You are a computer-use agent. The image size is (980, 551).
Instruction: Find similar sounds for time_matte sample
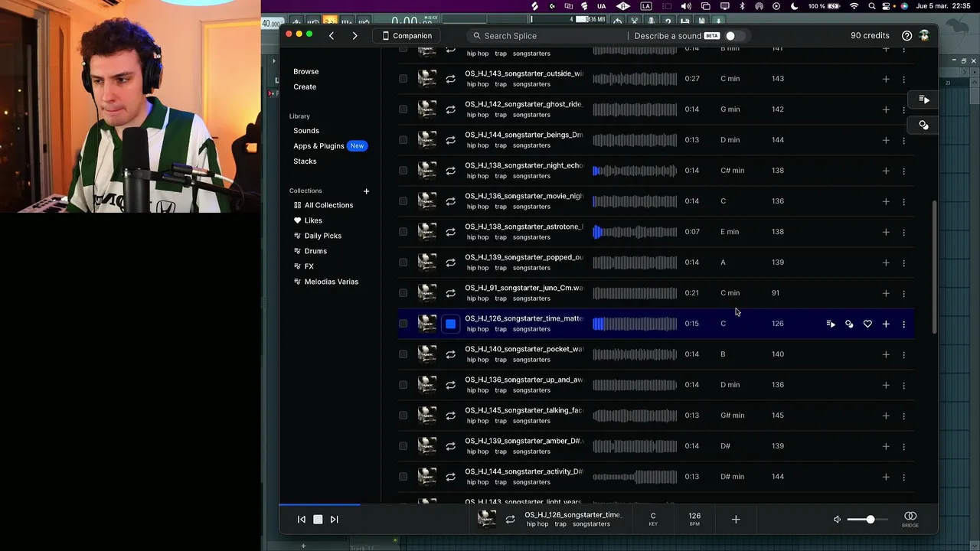849,324
